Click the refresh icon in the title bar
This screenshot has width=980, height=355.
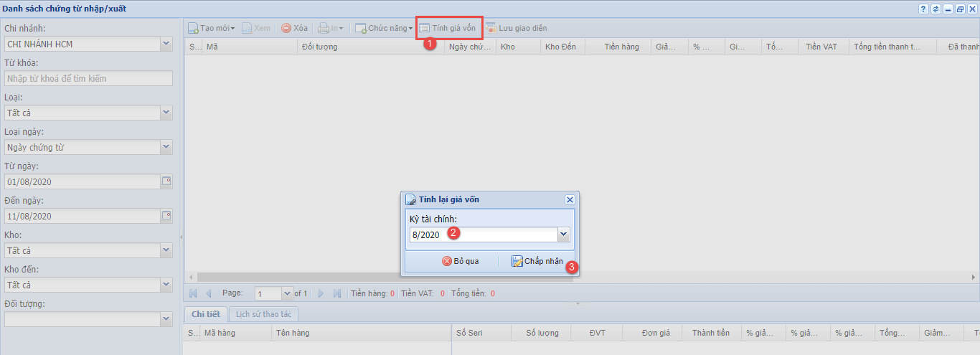click(936, 9)
